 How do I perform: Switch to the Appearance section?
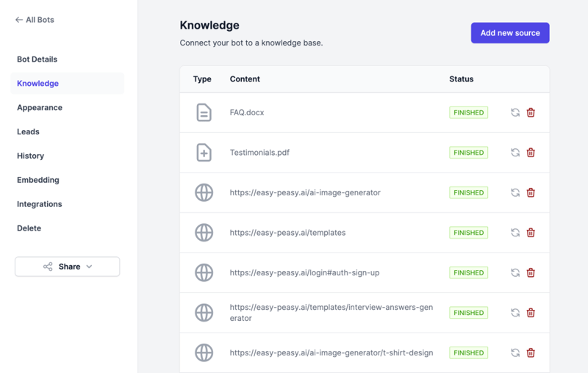40,108
